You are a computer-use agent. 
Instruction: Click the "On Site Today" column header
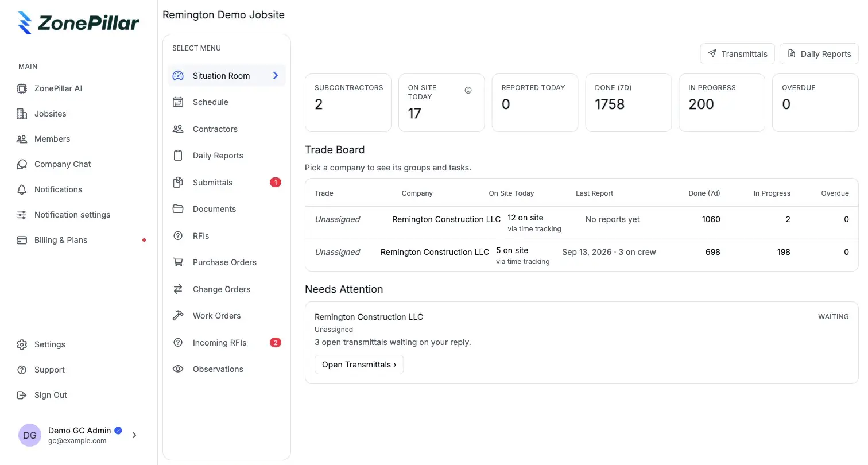coord(511,193)
